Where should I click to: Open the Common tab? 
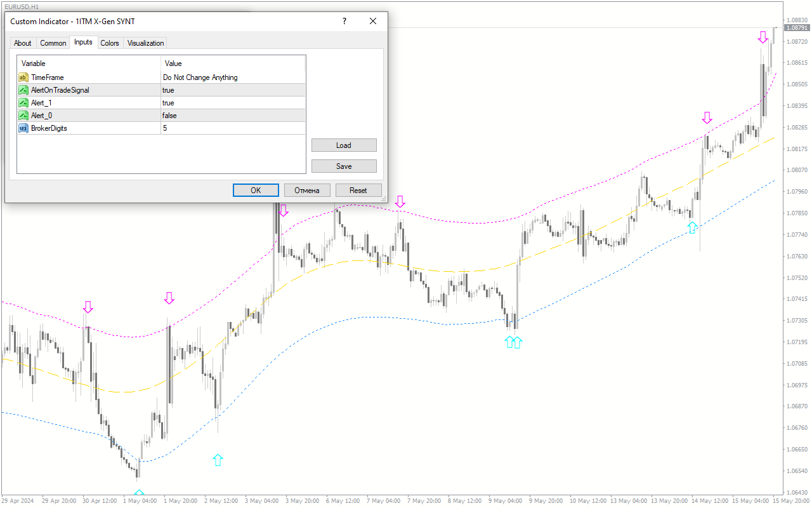coord(53,43)
